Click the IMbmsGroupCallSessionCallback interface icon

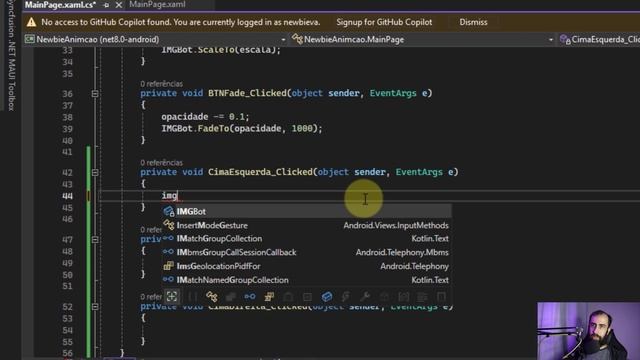point(168,252)
